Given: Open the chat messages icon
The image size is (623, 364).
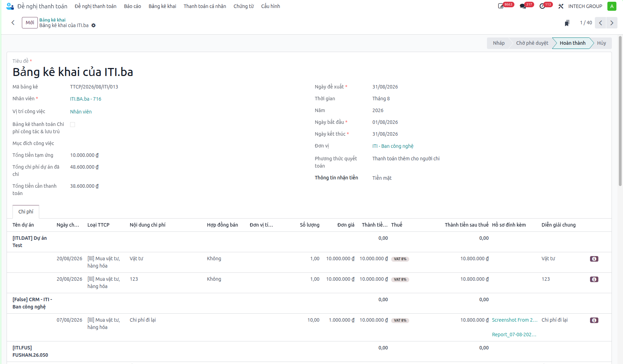Looking at the screenshot, I should (523, 6).
